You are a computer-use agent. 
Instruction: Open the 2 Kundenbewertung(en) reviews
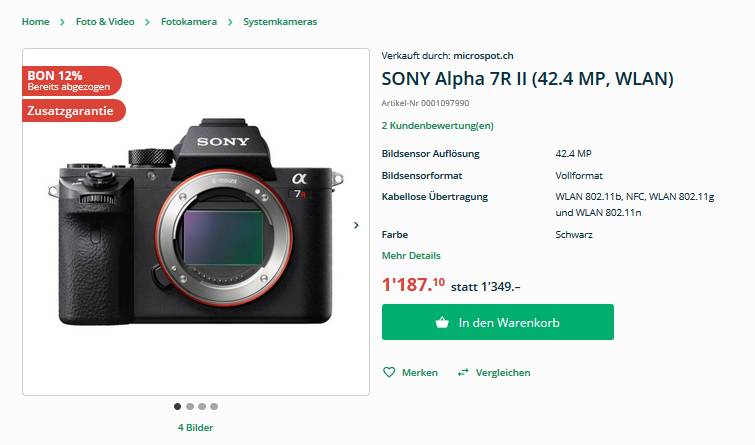tap(437, 126)
